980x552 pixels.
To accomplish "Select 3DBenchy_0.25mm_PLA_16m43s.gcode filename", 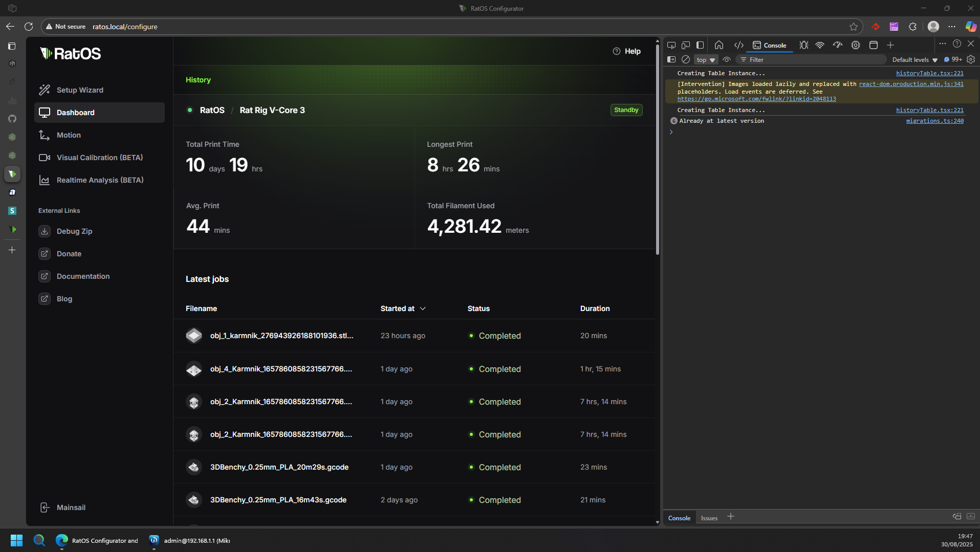I will pyautogui.click(x=278, y=500).
